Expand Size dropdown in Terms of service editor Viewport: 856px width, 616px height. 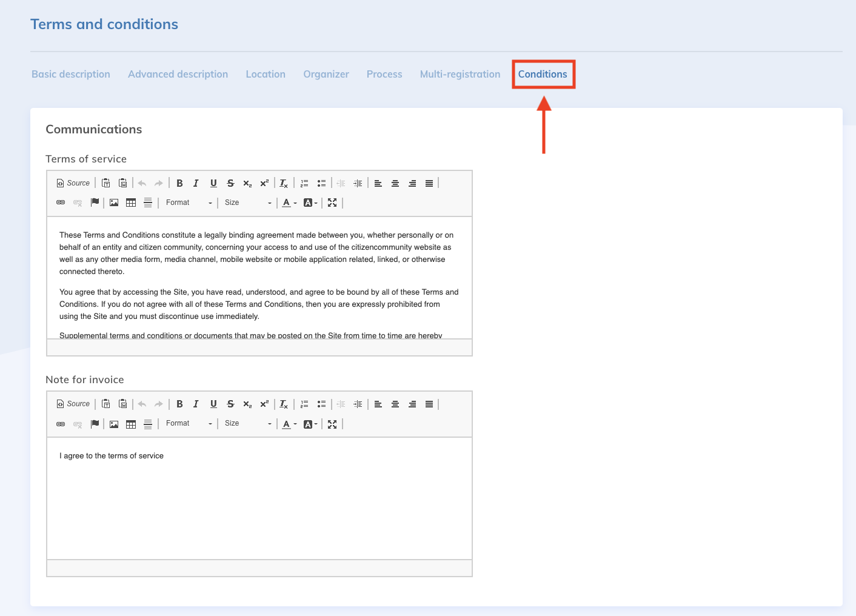coord(248,203)
